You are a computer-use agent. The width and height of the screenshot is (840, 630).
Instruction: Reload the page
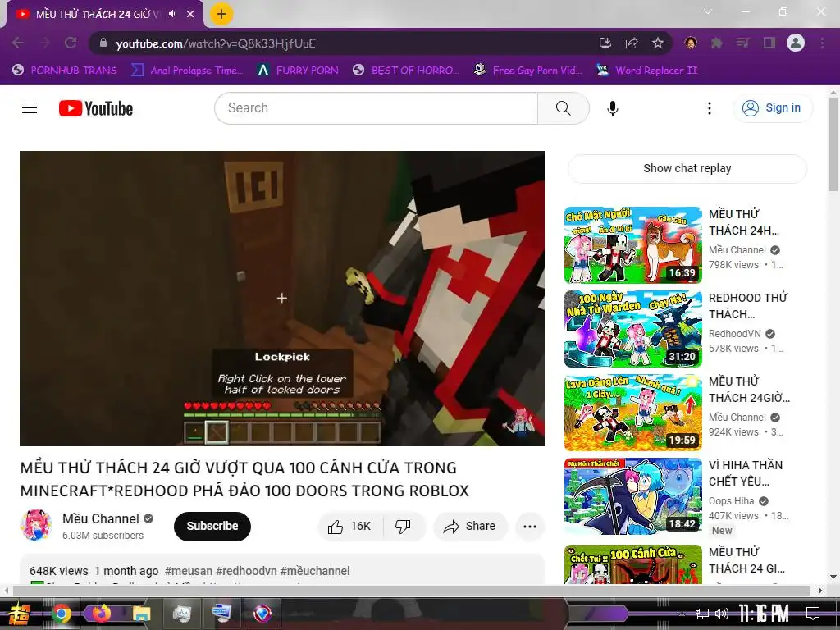click(71, 43)
